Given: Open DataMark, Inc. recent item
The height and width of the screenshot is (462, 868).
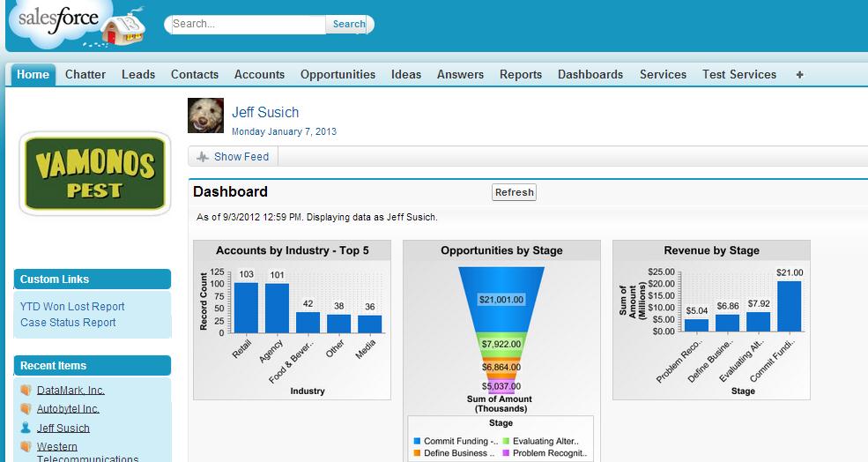Looking at the screenshot, I should [70, 390].
